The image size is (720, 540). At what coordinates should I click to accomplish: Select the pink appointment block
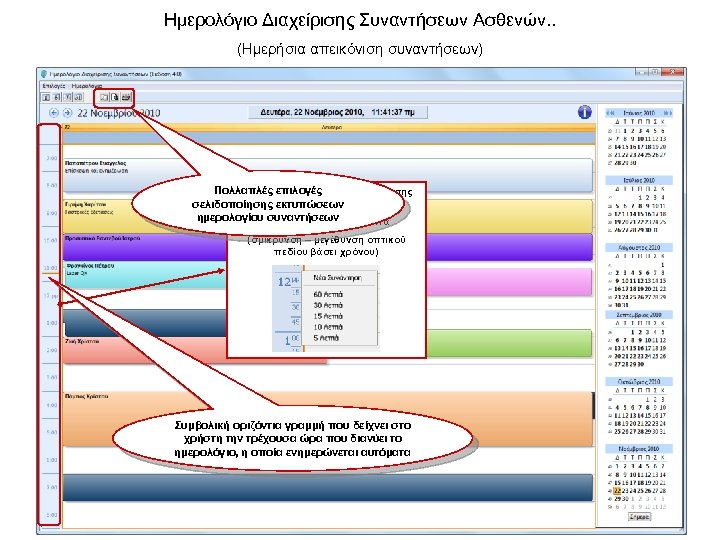(x=509, y=281)
